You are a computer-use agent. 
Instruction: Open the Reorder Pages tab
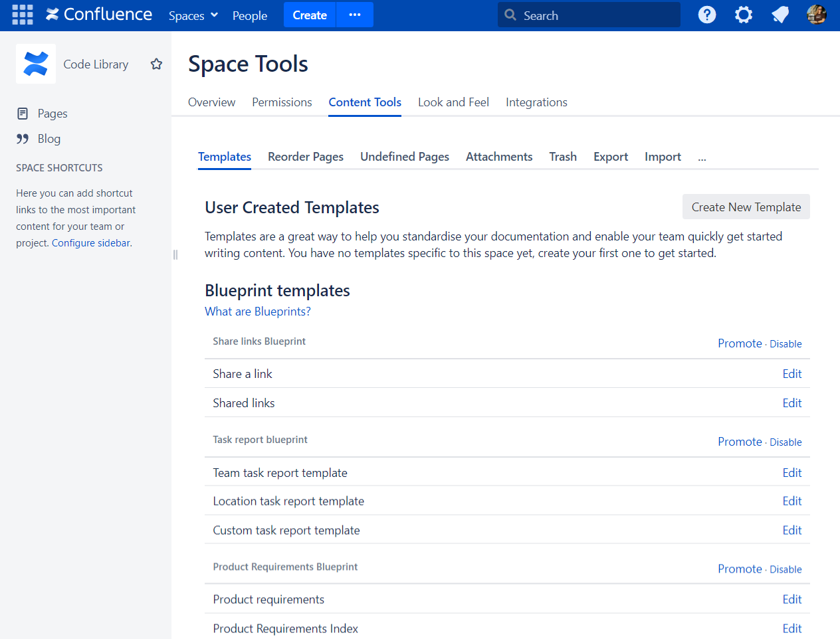click(306, 157)
